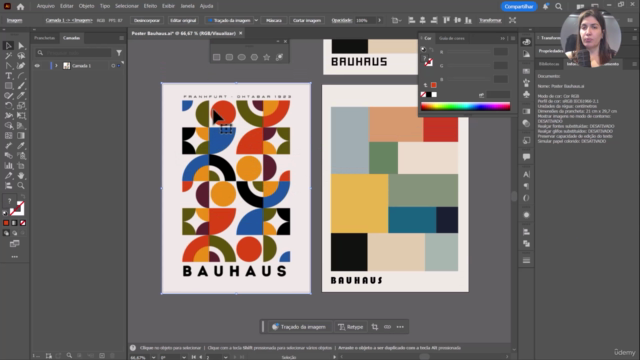640x360 pixels.
Task: Open Layers panel hamburger menu
Action: tap(121, 38)
